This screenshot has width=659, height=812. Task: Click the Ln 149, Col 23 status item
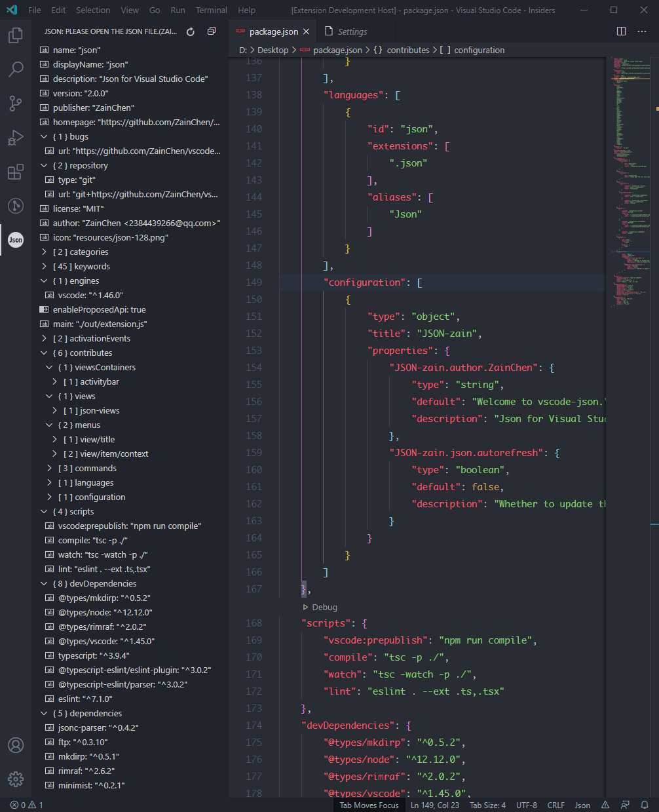tap(434, 804)
